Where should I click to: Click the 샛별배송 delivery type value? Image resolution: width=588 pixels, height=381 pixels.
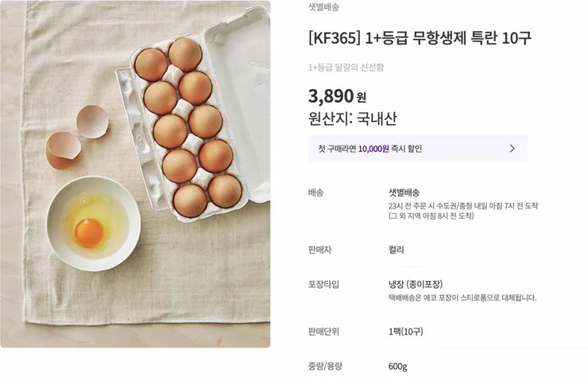404,192
